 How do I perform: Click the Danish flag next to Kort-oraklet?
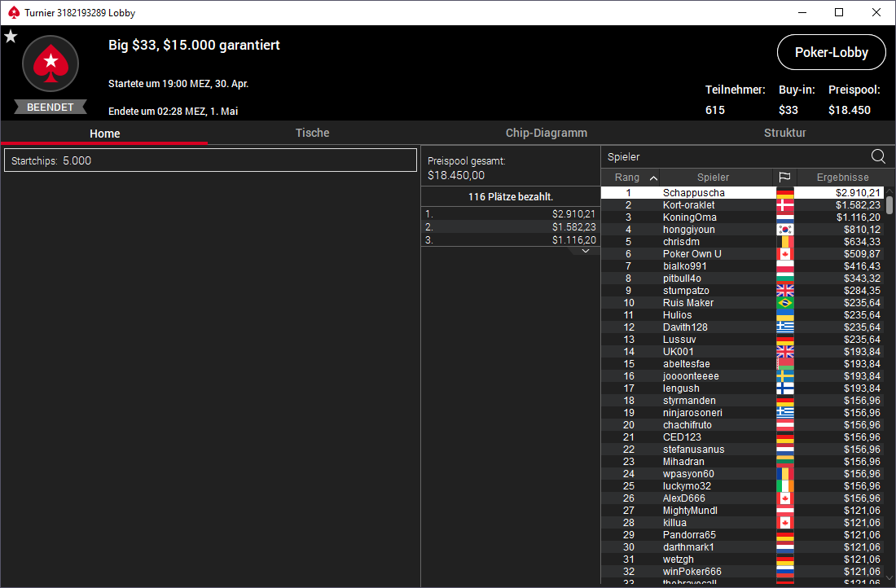click(x=784, y=205)
